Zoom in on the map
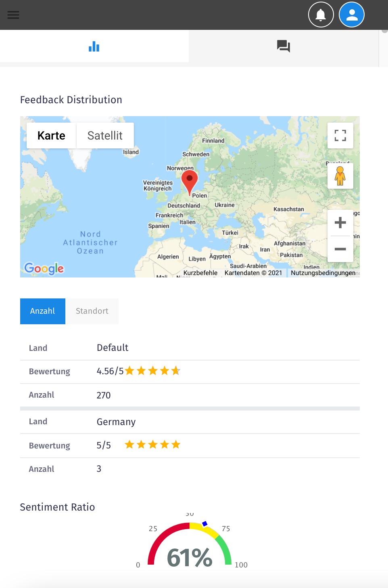Viewport: 388px width, 588px height. tap(340, 223)
